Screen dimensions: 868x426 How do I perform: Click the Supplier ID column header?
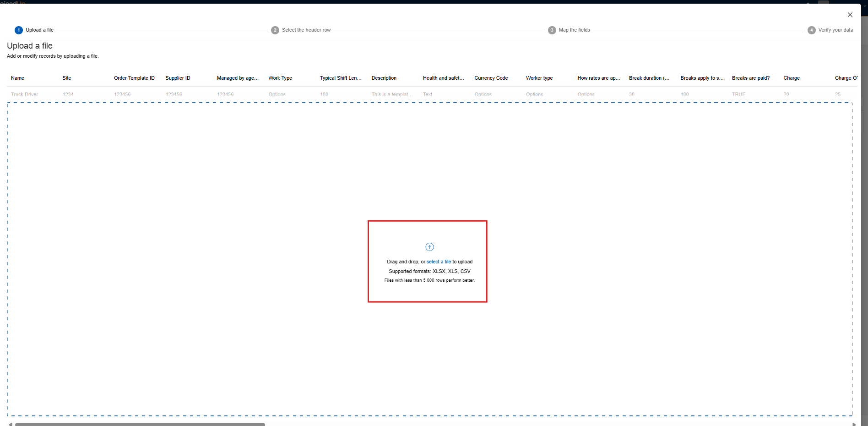coord(178,78)
